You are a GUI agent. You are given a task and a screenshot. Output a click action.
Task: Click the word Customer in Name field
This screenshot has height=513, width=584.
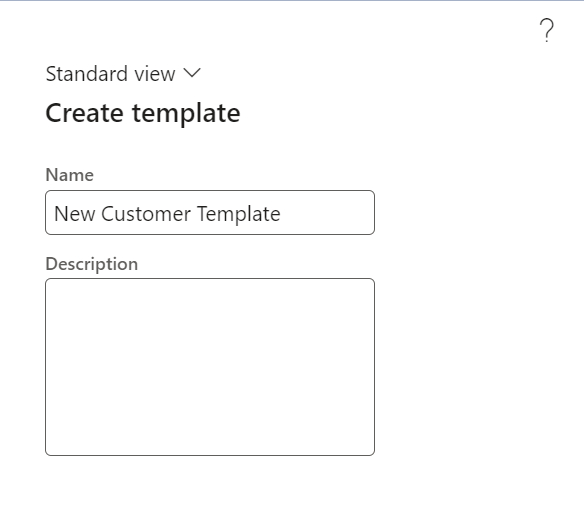tap(146, 214)
